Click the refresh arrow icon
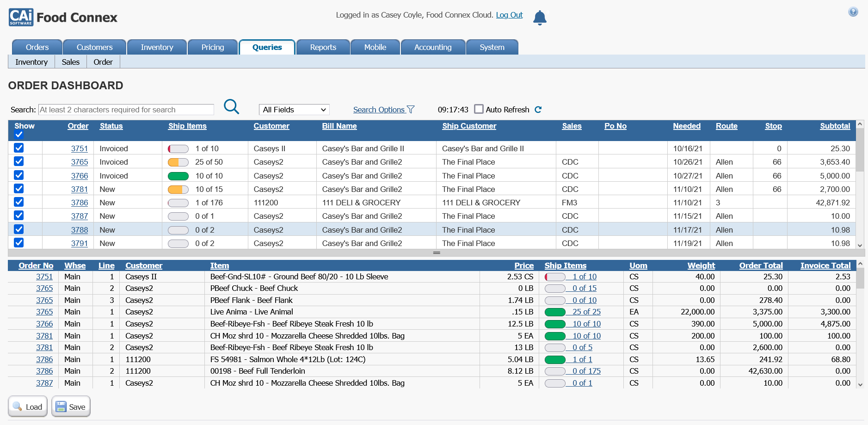 [538, 110]
